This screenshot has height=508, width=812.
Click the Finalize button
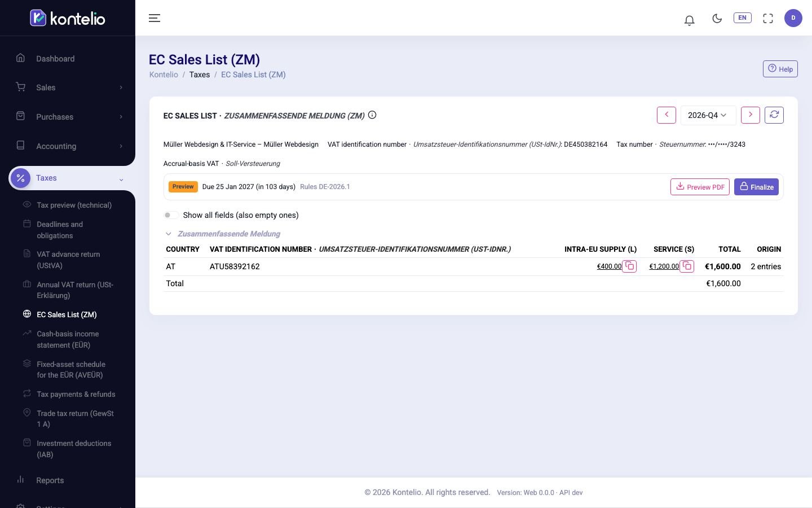click(756, 187)
